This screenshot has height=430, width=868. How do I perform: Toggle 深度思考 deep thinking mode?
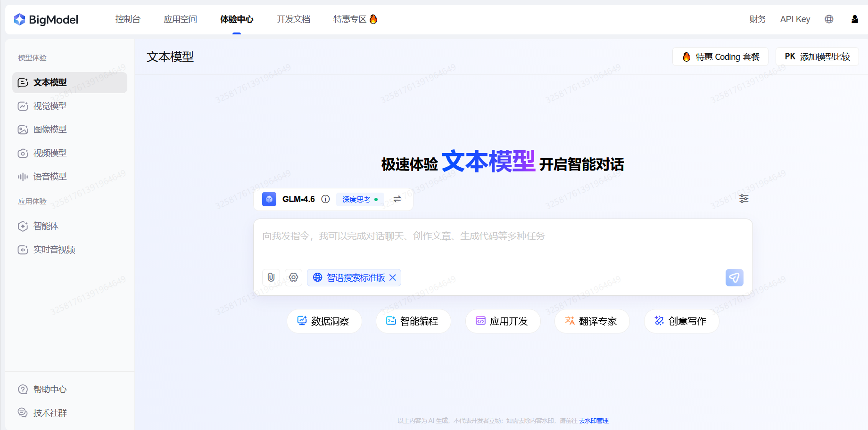tap(360, 199)
